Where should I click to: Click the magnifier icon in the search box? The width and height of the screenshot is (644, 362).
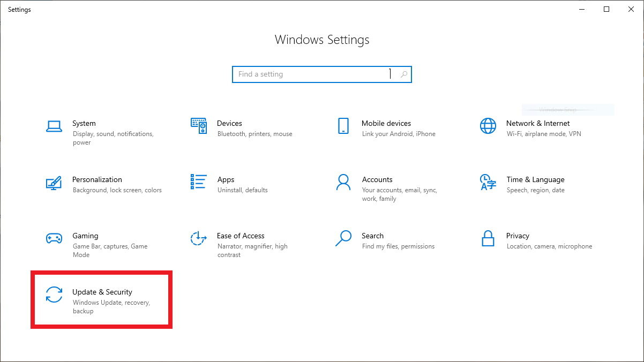[404, 74]
